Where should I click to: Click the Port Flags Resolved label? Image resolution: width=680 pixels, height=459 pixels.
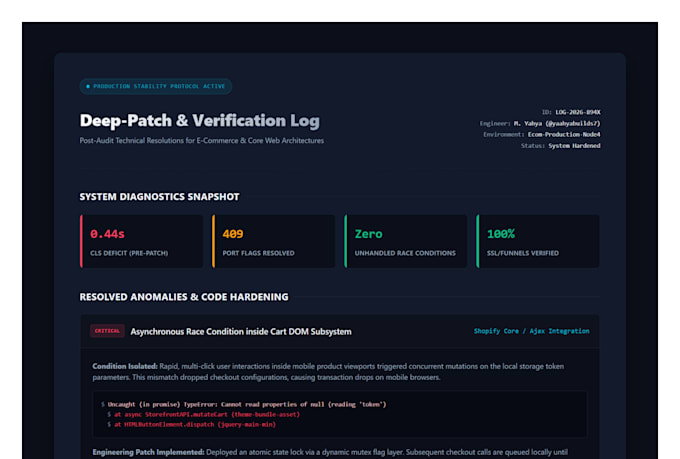(x=258, y=253)
